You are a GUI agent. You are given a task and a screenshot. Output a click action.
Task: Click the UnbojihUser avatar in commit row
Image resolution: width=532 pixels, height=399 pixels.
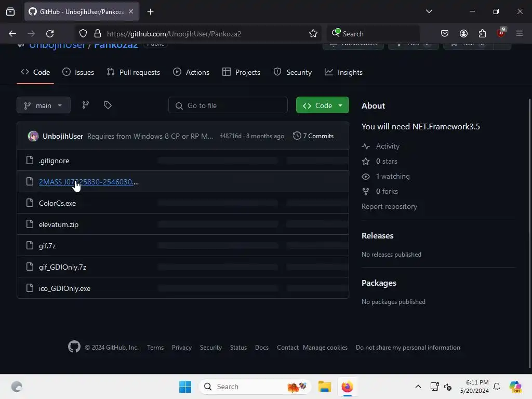point(33,136)
